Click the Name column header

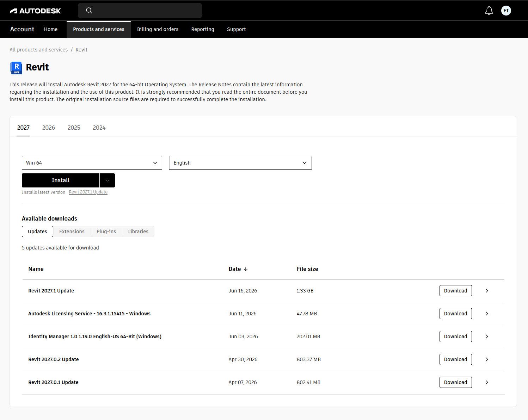[36, 269]
